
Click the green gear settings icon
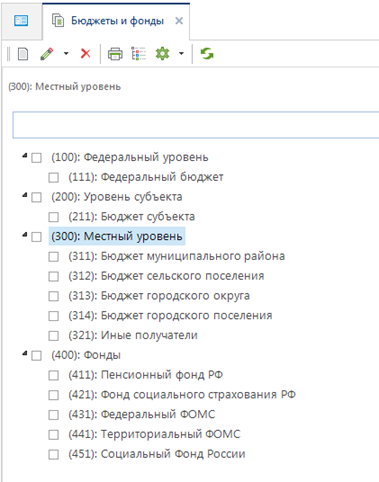click(162, 53)
